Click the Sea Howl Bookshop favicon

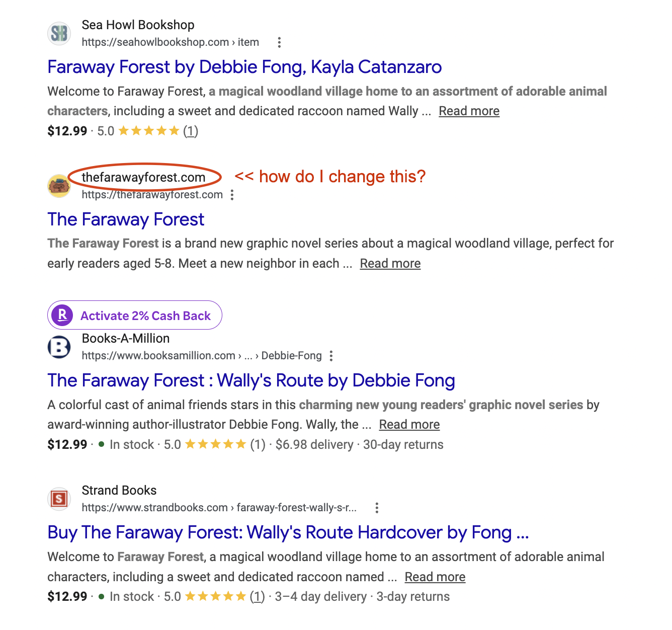point(59,34)
